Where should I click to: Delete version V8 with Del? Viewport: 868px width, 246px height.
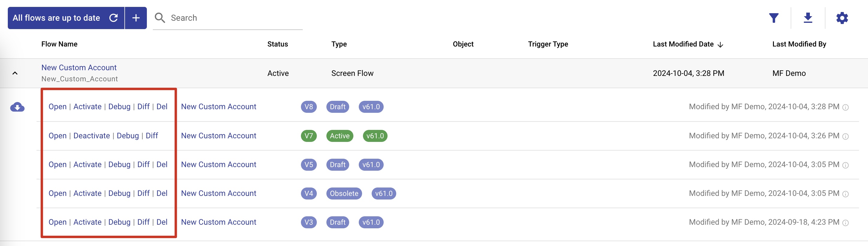pyautogui.click(x=162, y=106)
